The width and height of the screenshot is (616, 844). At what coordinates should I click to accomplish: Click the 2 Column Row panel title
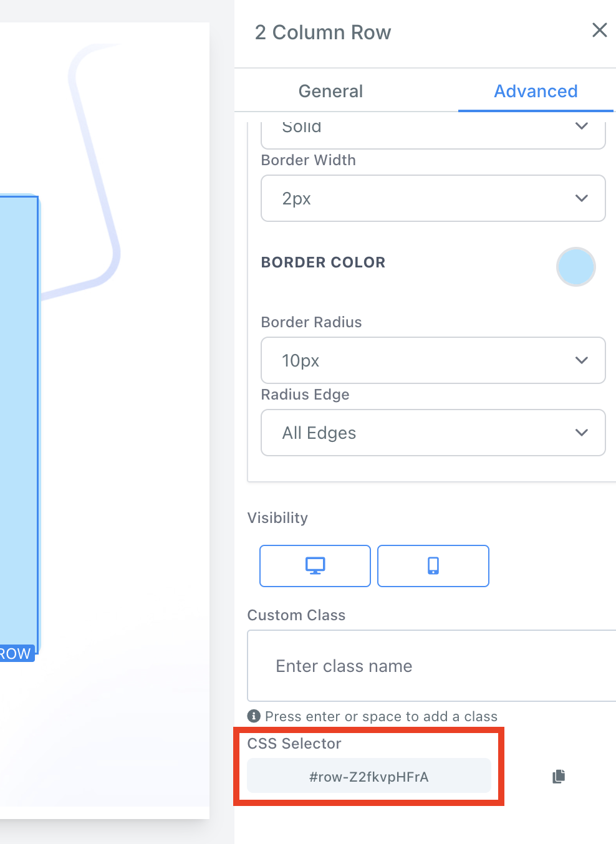click(323, 32)
